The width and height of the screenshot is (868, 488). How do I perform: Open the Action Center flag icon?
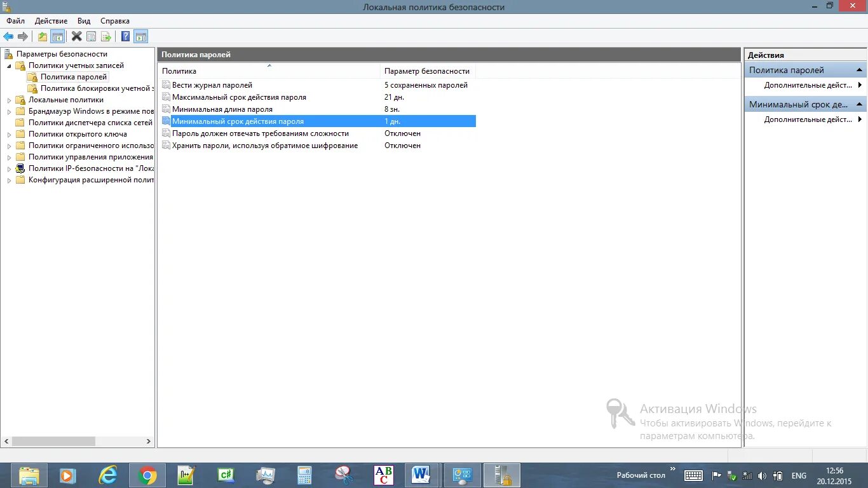(x=716, y=475)
